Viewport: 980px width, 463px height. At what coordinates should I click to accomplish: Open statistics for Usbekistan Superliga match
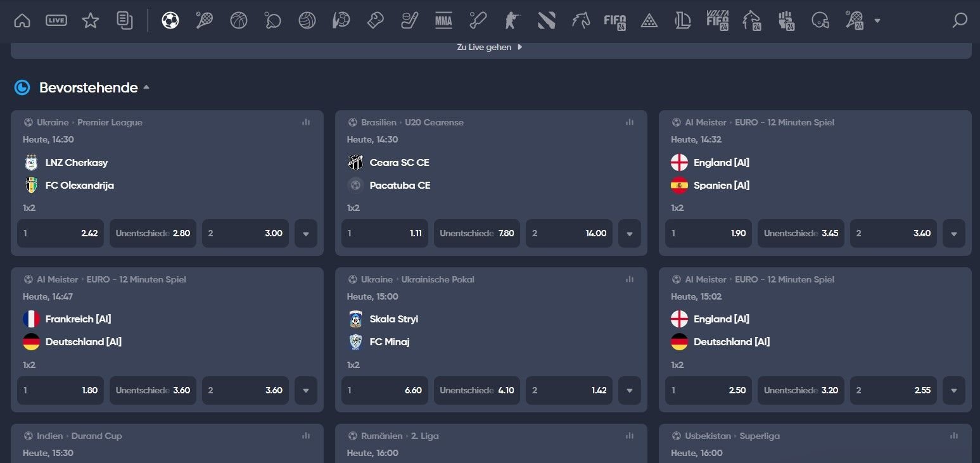coord(954,436)
